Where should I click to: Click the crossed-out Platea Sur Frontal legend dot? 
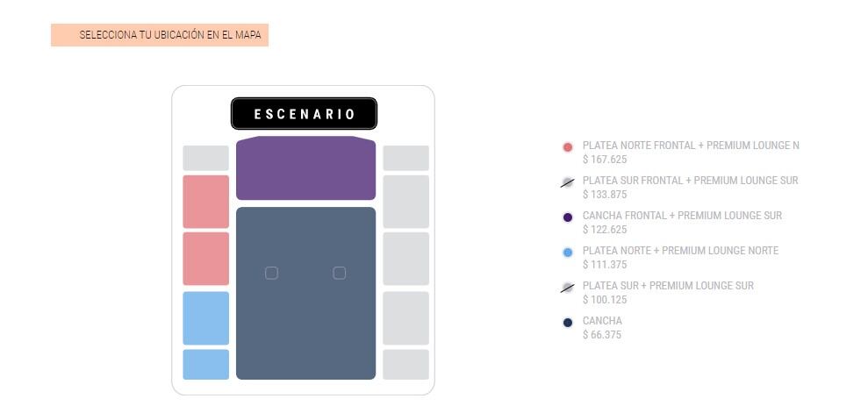coord(568,182)
